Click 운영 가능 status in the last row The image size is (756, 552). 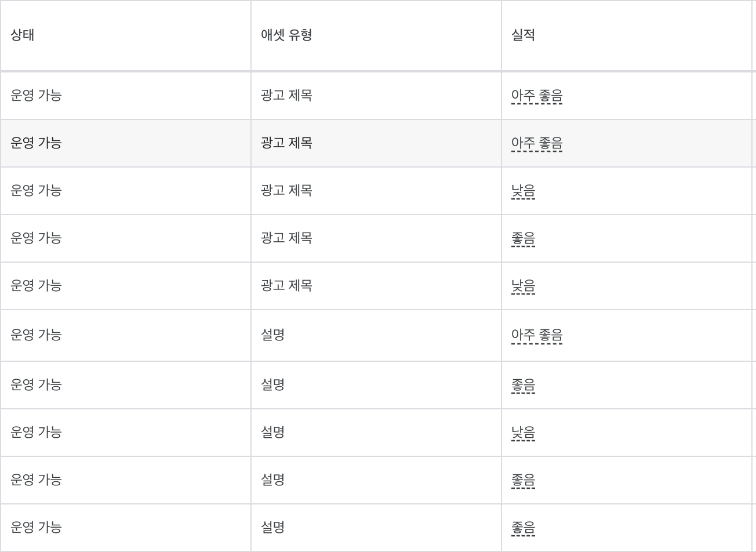pyautogui.click(x=36, y=527)
